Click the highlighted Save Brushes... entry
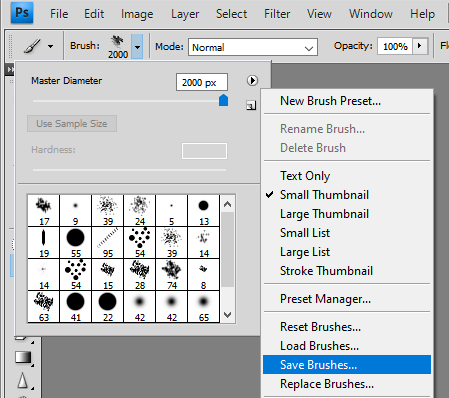This screenshot has width=449, height=398. tap(347, 364)
